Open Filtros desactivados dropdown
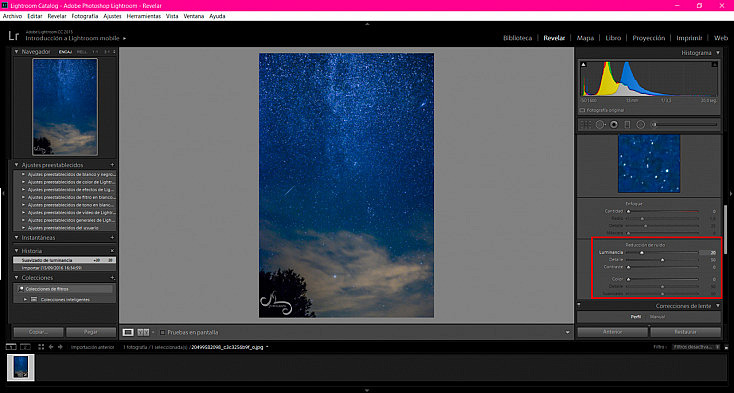734x393 pixels. 695,347
